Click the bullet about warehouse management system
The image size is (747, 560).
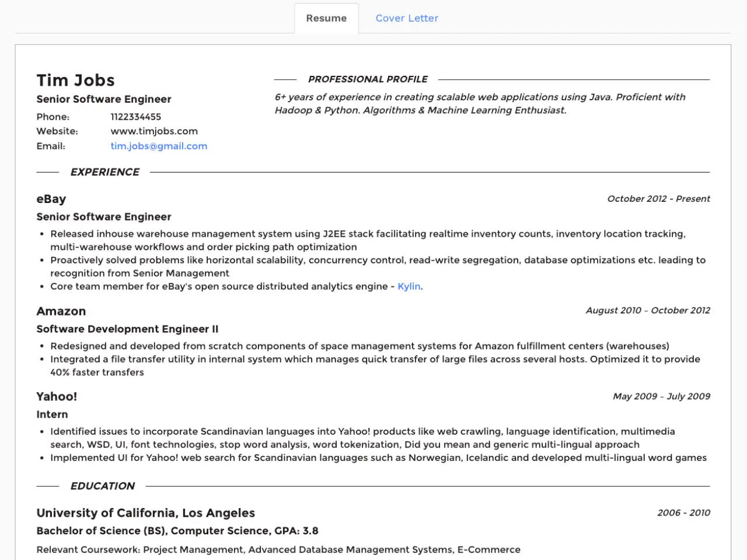coord(368,240)
